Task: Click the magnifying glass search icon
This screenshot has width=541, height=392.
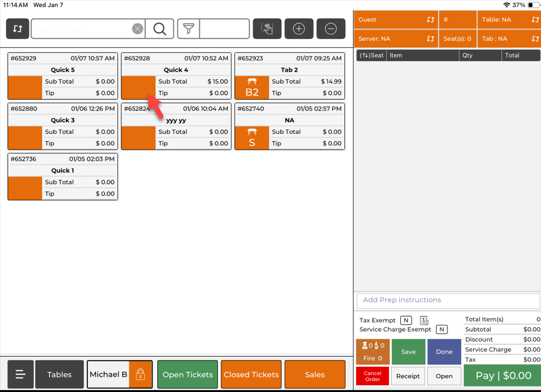Action: pos(160,29)
